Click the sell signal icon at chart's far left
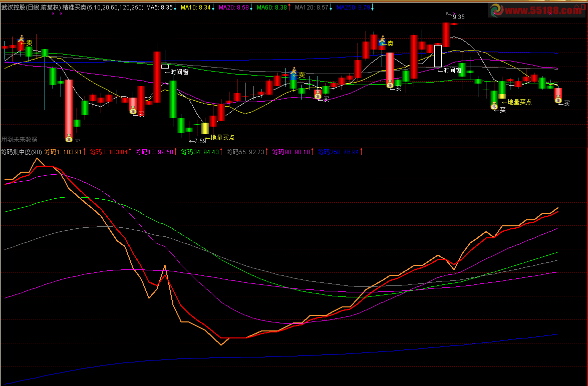 pyautogui.click(x=21, y=39)
